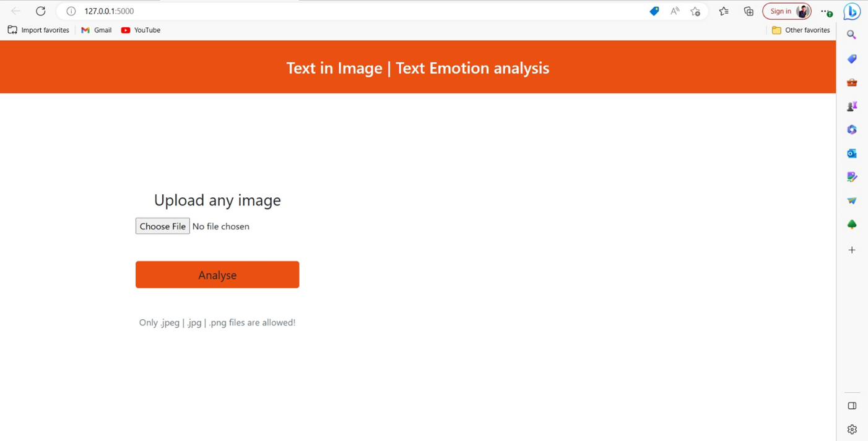This screenshot has height=441, width=868.
Task: Toggle favoriting this page with the star
Action: coord(695,11)
